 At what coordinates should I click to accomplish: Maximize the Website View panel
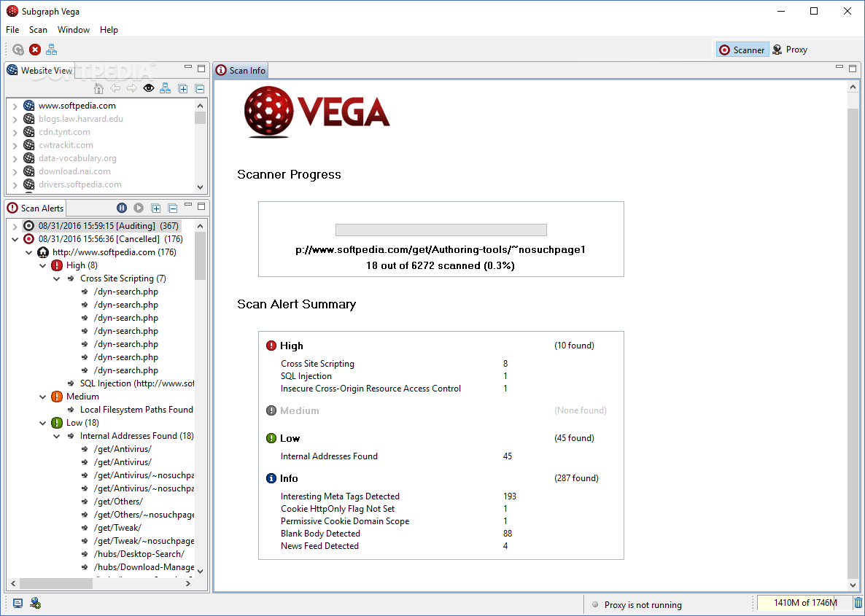201,69
